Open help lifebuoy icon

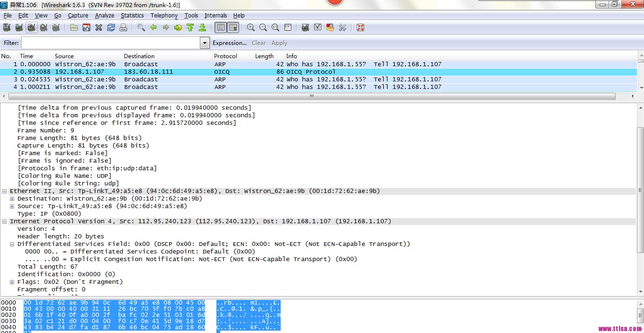361,27
